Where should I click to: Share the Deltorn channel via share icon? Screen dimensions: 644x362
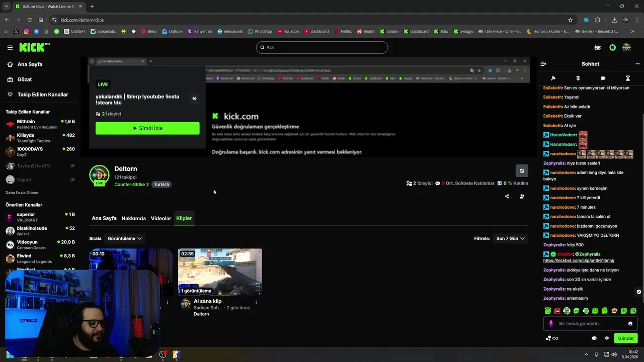coord(507,197)
